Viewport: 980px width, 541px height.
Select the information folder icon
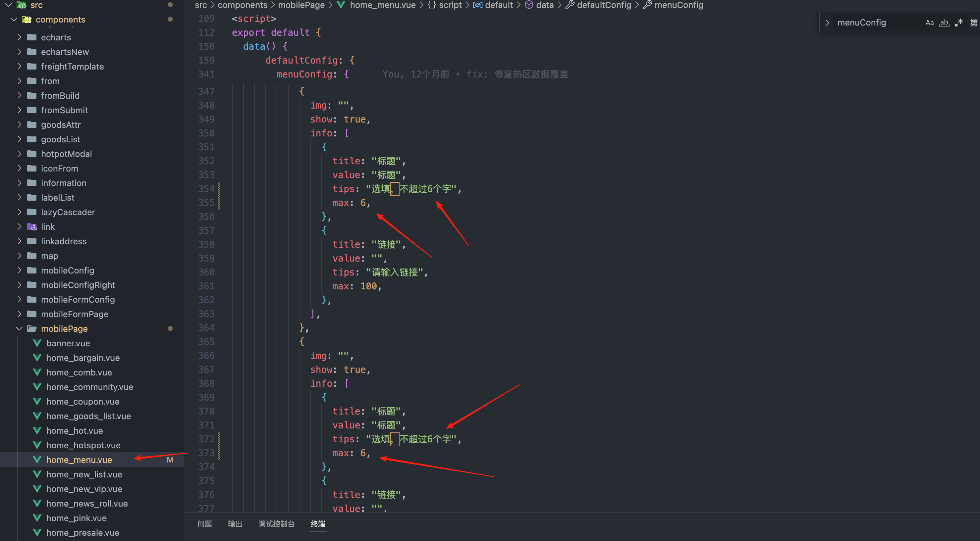pyautogui.click(x=32, y=183)
